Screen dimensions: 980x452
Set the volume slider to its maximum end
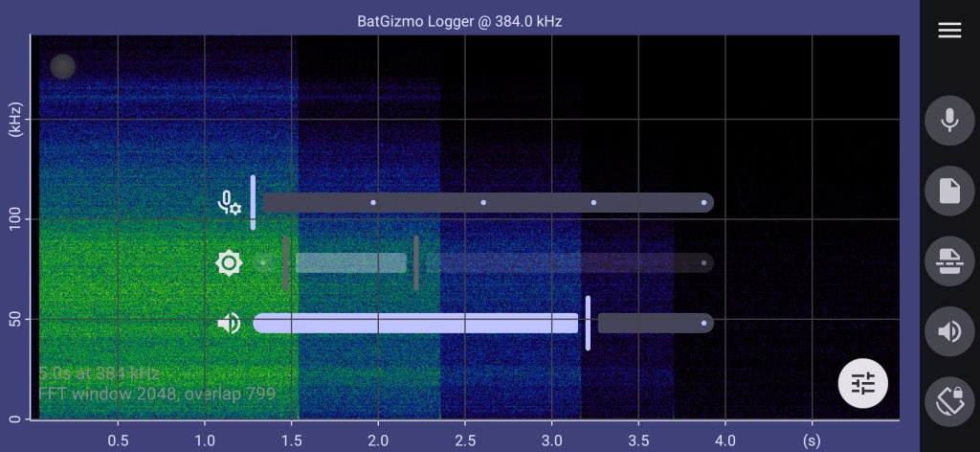click(703, 324)
